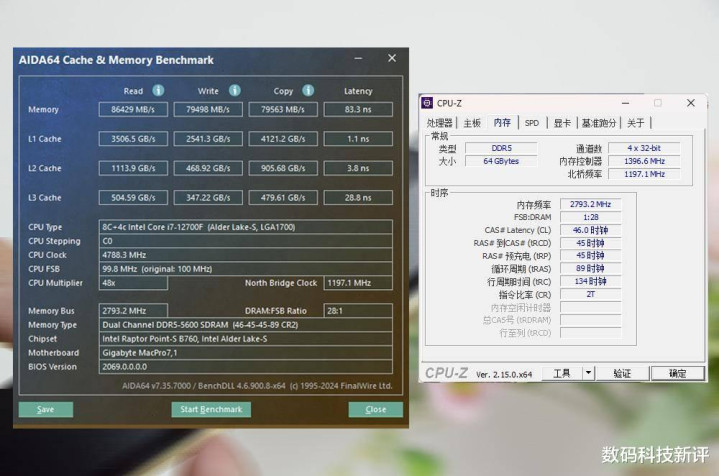Click the Write info icon

tap(235, 90)
